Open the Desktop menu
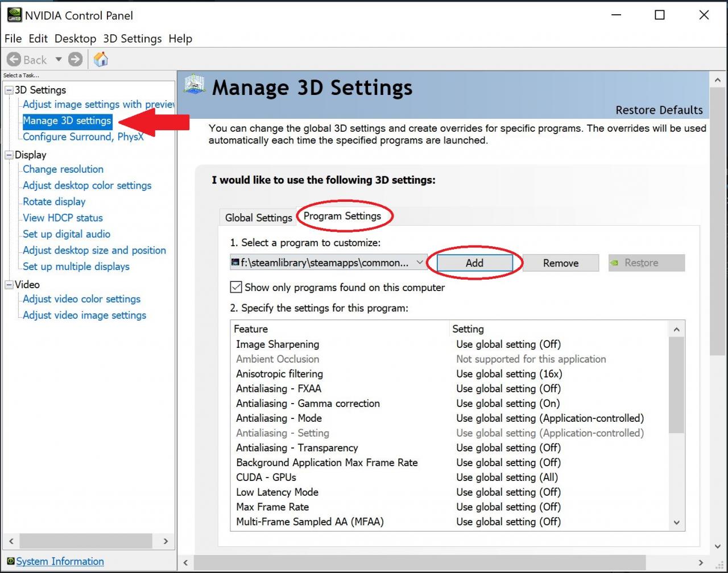Screen dimensions: 728x573 coord(75,39)
